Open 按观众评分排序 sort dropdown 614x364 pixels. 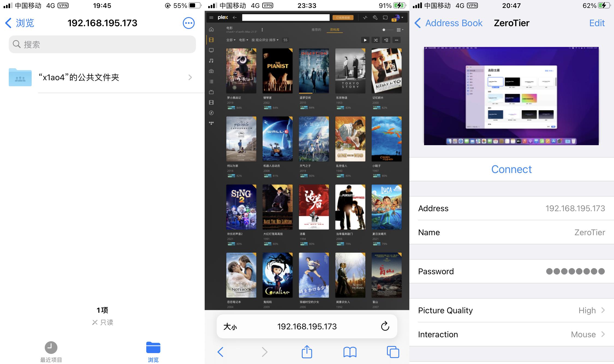coord(265,40)
